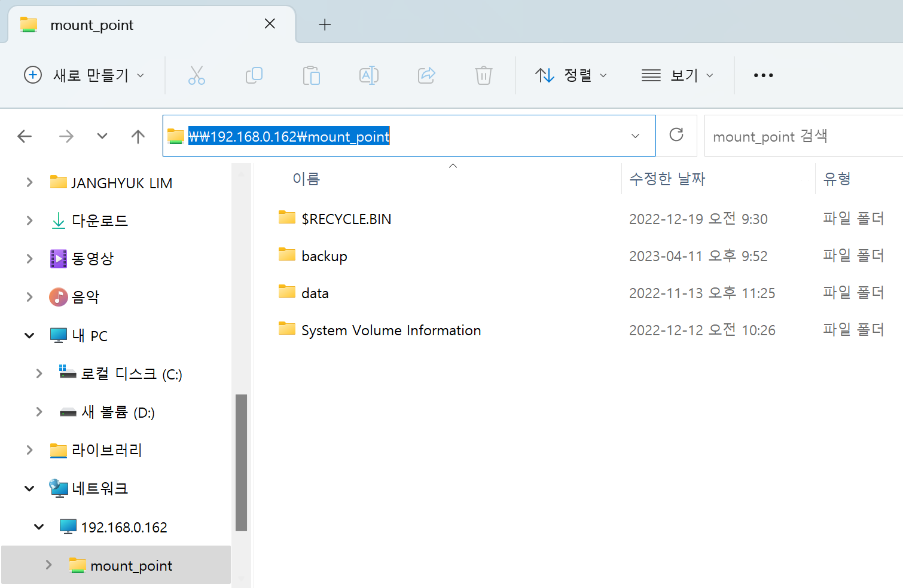Screen dimensions: 903x588
Task: Select the System Volume Information folder name
Action: pos(391,330)
